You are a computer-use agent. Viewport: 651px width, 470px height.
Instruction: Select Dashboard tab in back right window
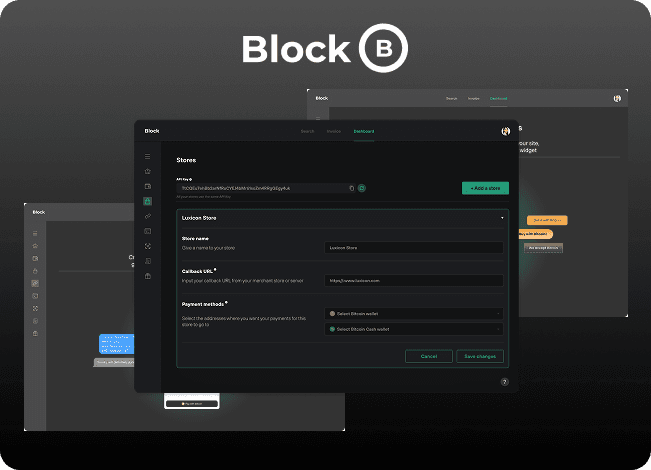click(498, 98)
